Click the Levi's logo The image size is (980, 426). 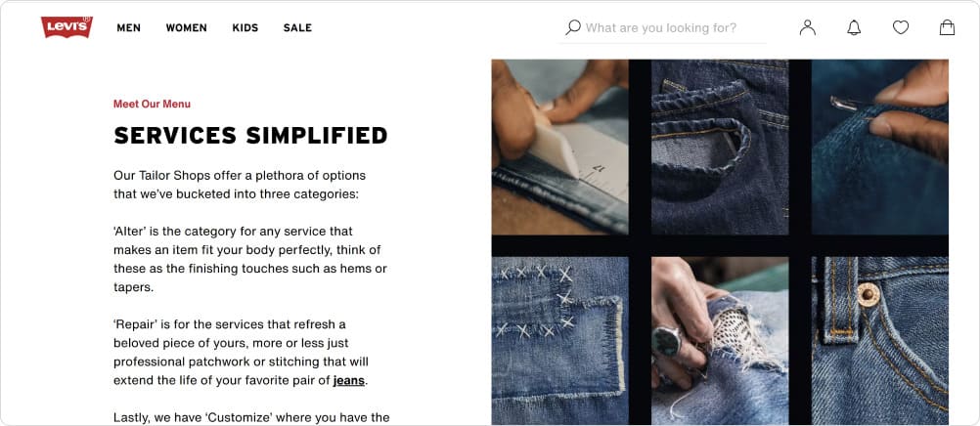(67, 27)
